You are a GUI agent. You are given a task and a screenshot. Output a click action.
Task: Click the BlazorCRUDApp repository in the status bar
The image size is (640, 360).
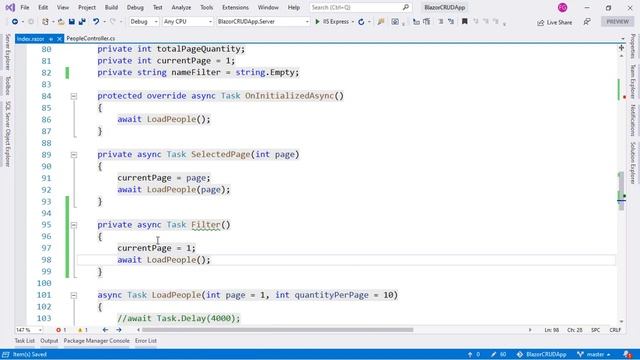coord(542,354)
